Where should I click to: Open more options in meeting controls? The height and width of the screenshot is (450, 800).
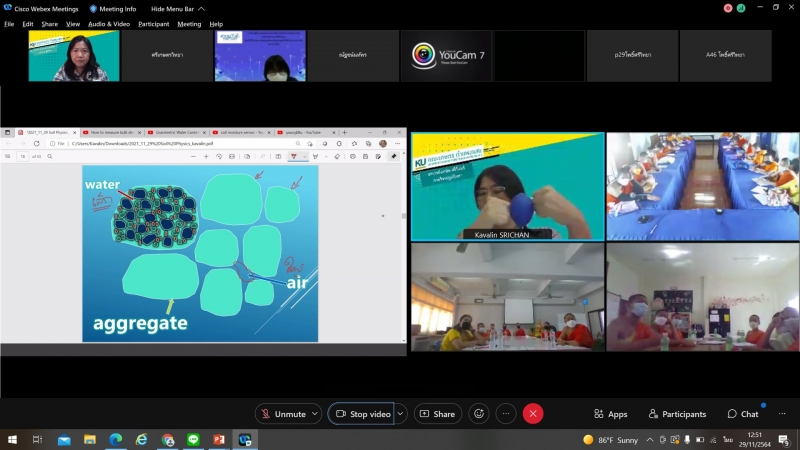coord(506,414)
